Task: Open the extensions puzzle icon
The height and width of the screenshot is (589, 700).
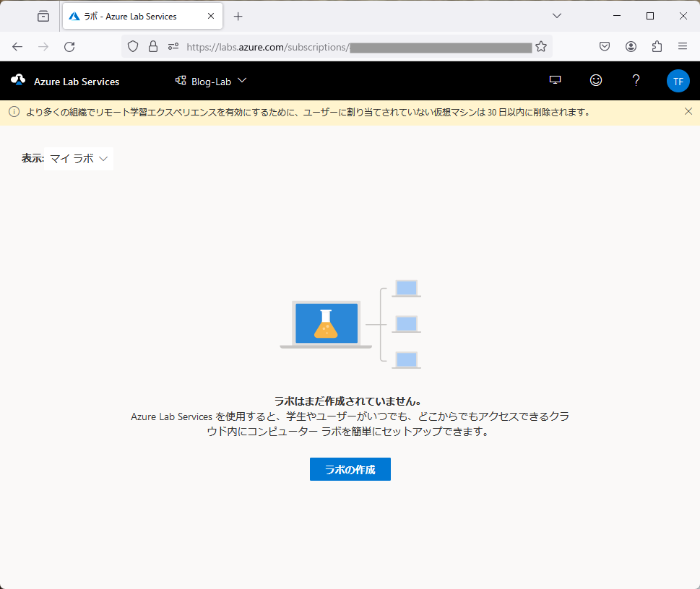Action: pyautogui.click(x=657, y=46)
